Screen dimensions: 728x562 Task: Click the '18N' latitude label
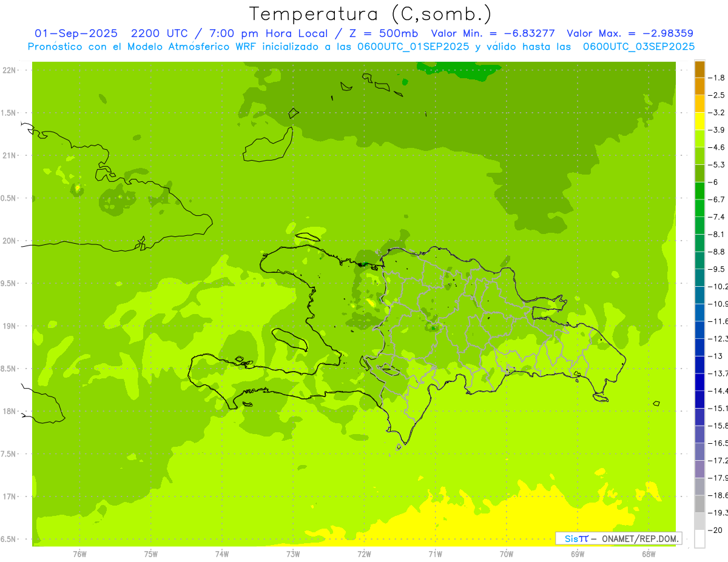(9, 411)
